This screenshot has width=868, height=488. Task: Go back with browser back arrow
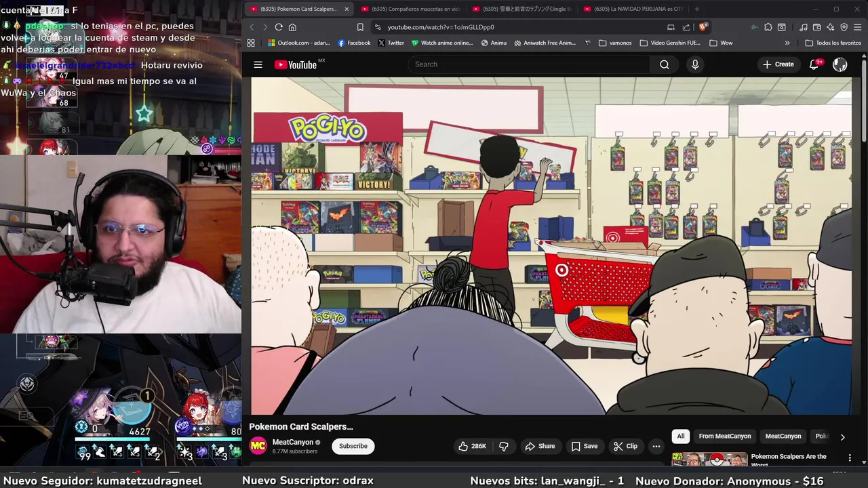[x=252, y=27]
